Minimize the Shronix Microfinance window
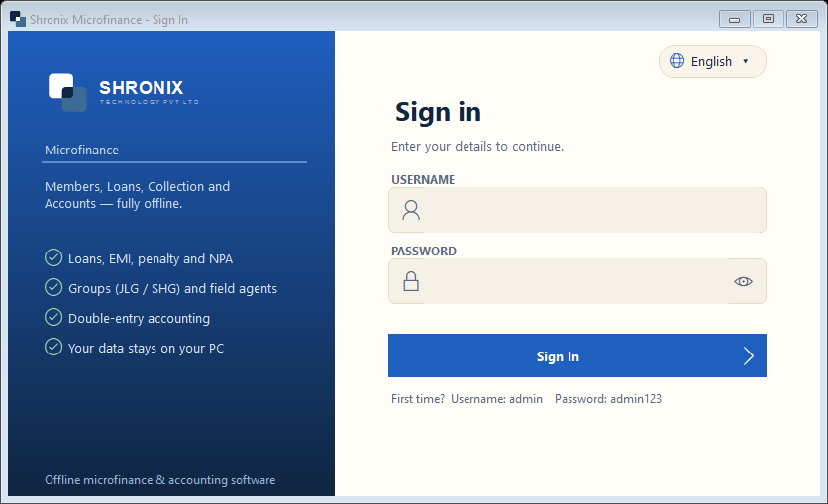Viewport: 828px width, 504px height. tap(735, 19)
